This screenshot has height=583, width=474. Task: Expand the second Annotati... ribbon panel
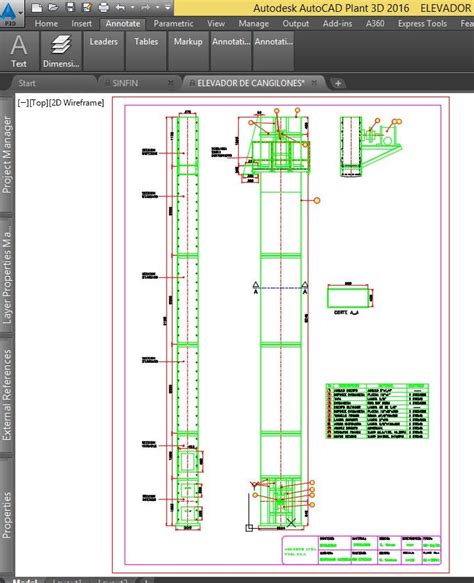274,51
